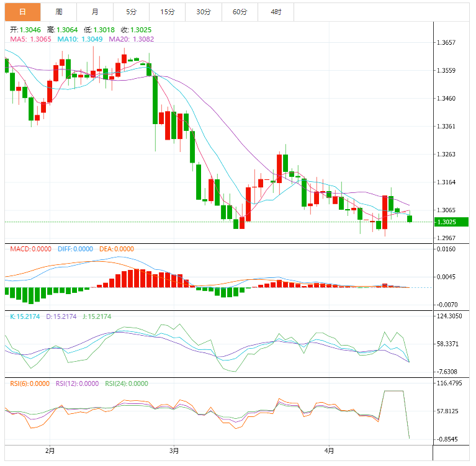Open the 15分 timeframe tab
The image size is (476, 466).
(x=168, y=12)
